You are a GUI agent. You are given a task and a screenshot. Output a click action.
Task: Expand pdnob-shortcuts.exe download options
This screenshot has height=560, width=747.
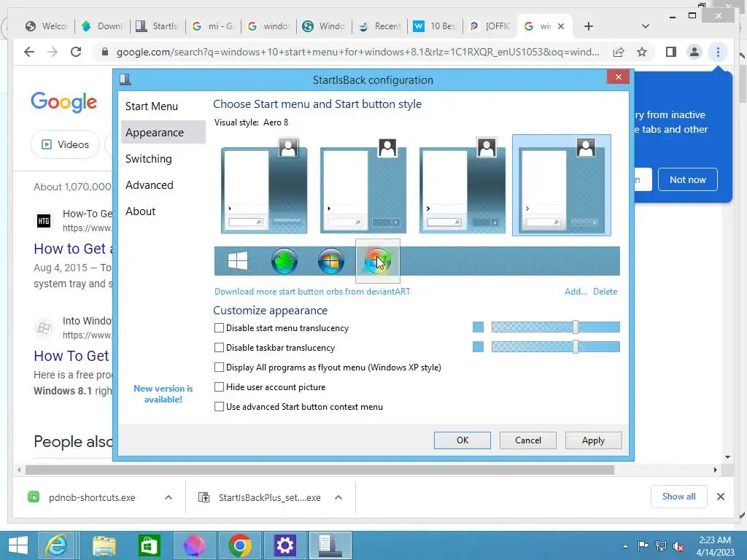[169, 497]
